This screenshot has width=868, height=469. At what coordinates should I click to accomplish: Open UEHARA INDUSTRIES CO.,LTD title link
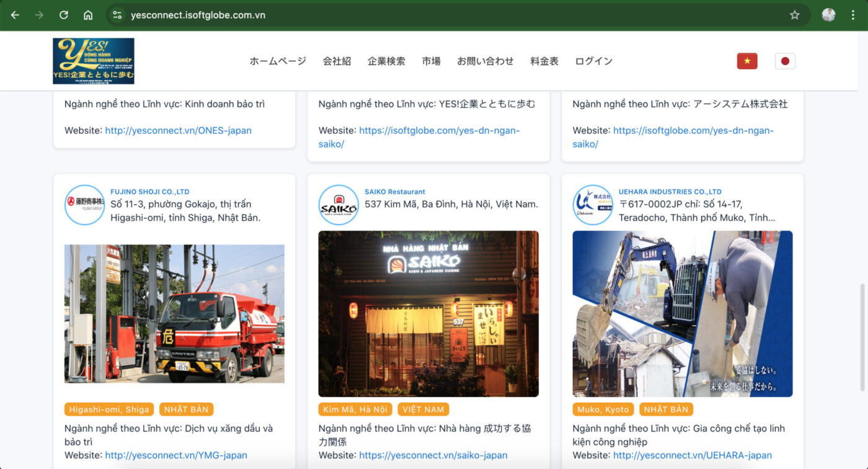click(x=670, y=192)
